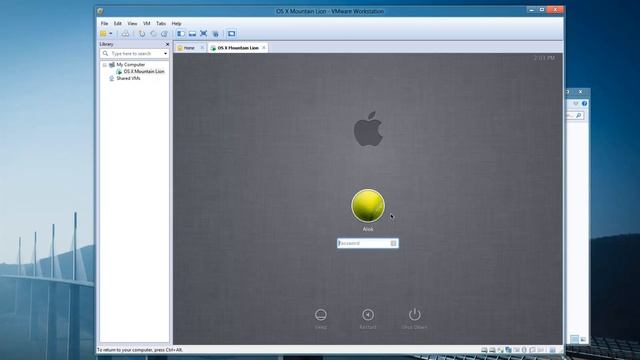Image resolution: width=640 pixels, height=360 pixels.
Task: Click the Password input field
Action: pos(368,243)
